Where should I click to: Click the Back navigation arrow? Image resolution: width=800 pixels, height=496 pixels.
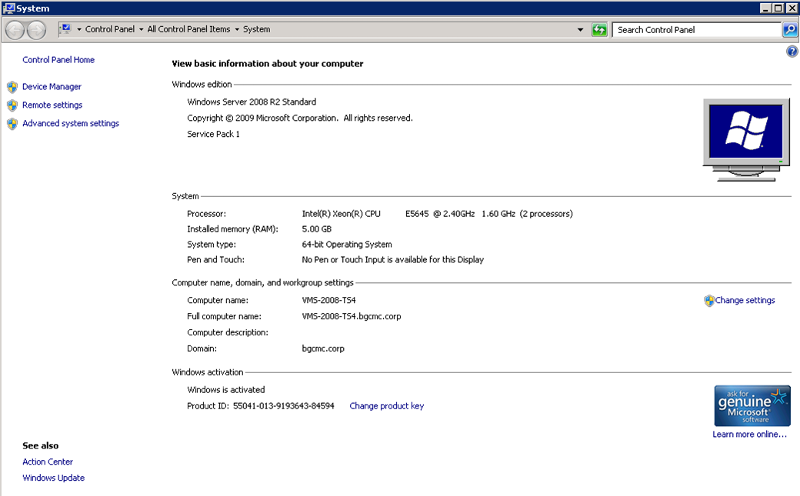coord(15,30)
